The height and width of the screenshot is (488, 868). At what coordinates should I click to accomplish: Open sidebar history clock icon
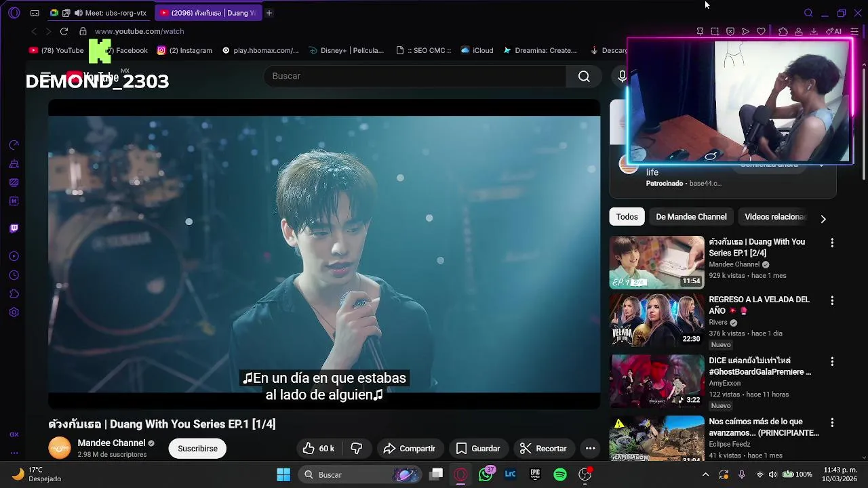click(x=14, y=275)
